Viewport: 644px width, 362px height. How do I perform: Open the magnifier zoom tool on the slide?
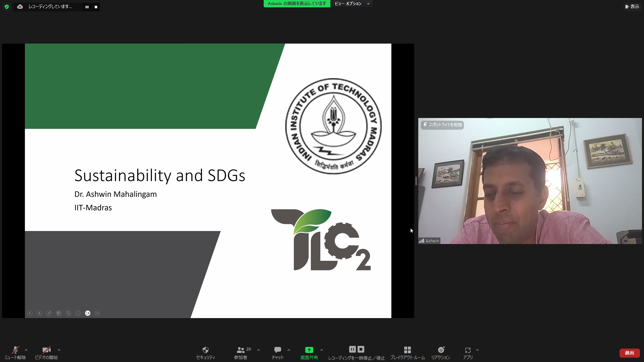(68, 313)
